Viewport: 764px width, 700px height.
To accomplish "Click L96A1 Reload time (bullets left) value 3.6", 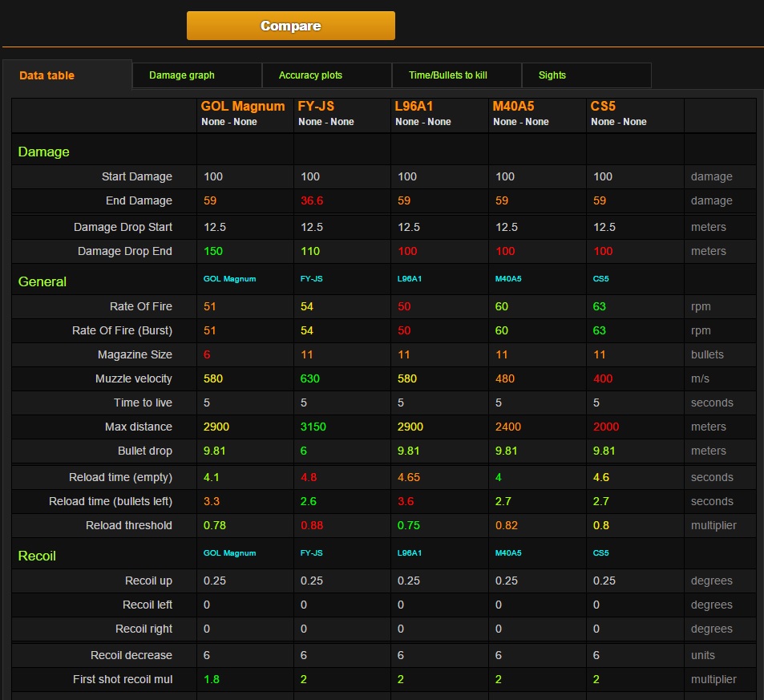I will pos(406,501).
